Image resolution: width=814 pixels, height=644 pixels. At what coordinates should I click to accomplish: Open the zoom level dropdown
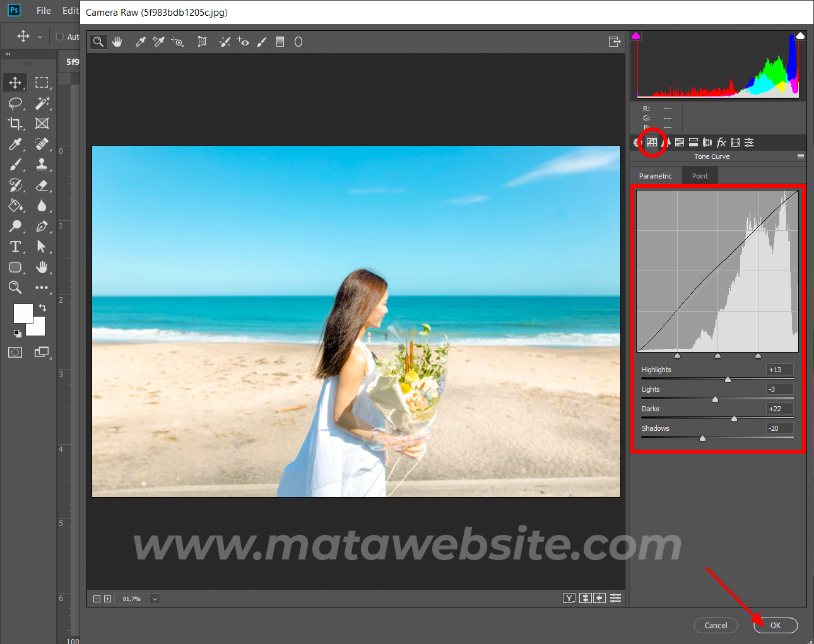coord(155,599)
